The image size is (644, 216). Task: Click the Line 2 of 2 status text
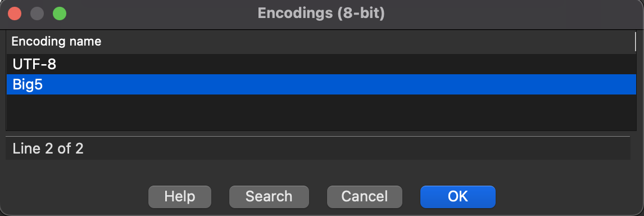(48, 148)
